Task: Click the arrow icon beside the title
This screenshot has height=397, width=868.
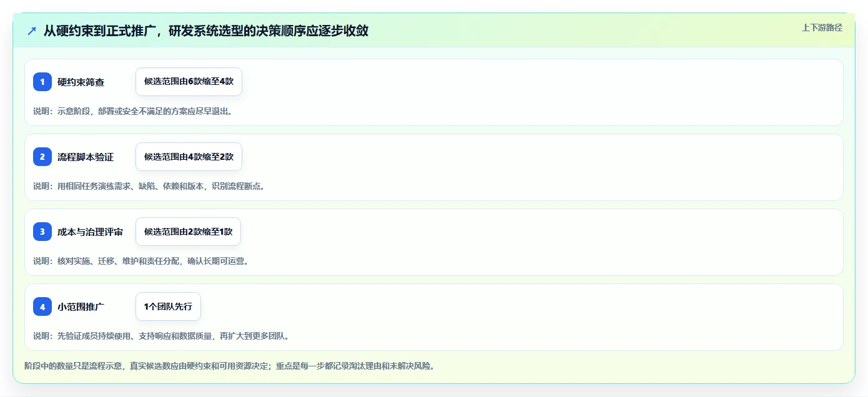Action: (x=32, y=31)
